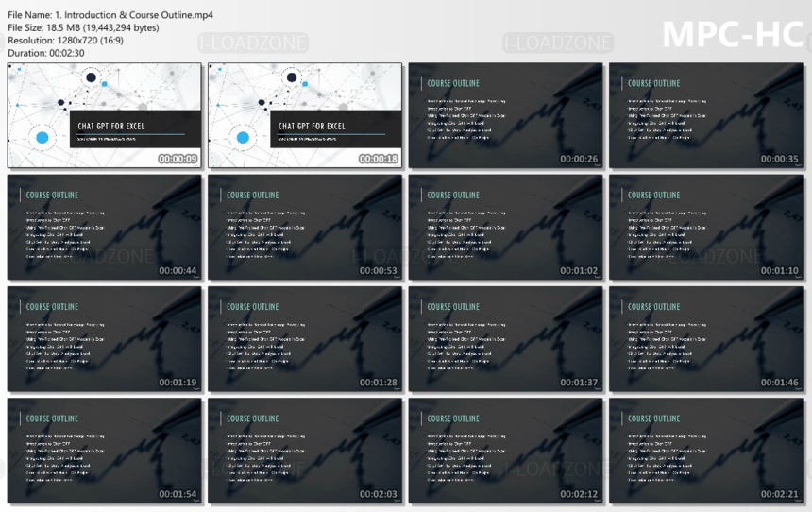Click the MPC-HC logo text
The width and height of the screenshot is (812, 512).
tap(733, 35)
